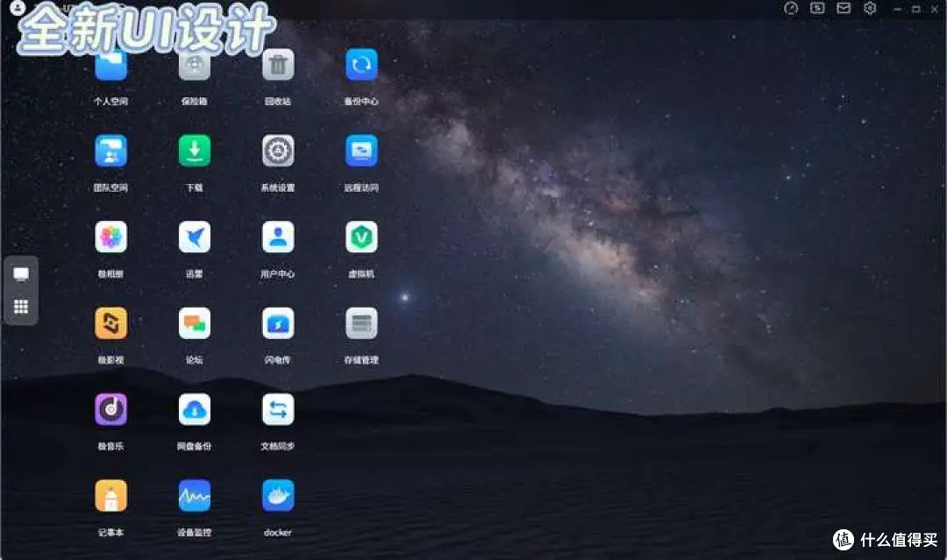
Task: Open the 设备监控 device monitor app
Action: point(195,496)
